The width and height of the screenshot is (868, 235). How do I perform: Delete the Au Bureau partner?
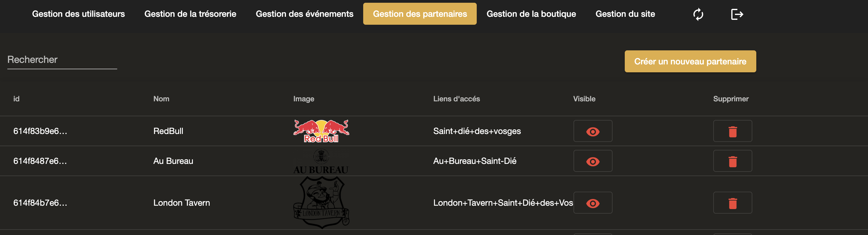click(x=732, y=161)
